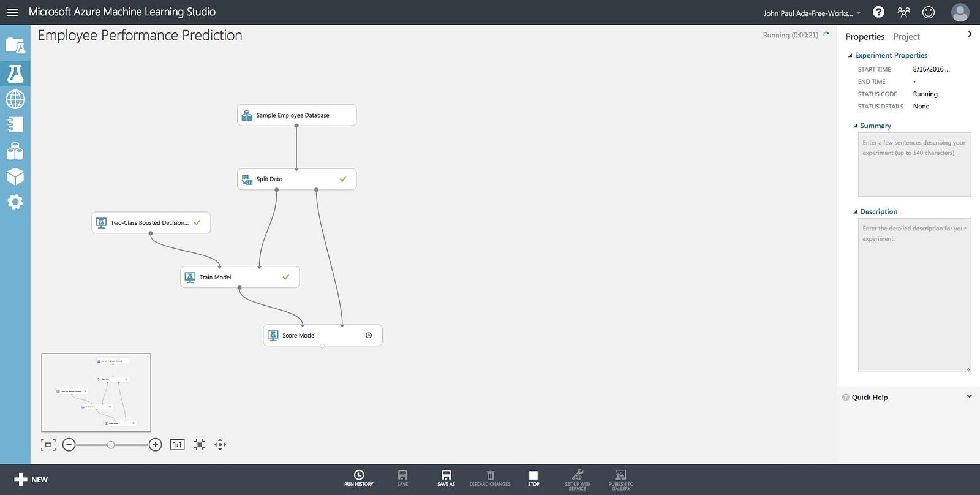
Task: Open Notebooks icon in sidebar
Action: pos(15,124)
